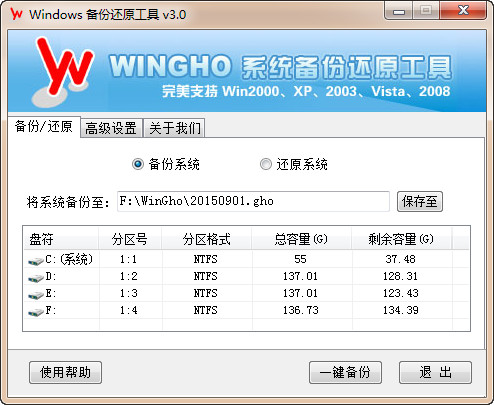Screen dimensions: 494x405
Task: Click partition number 1:4
Action: [x=129, y=310]
